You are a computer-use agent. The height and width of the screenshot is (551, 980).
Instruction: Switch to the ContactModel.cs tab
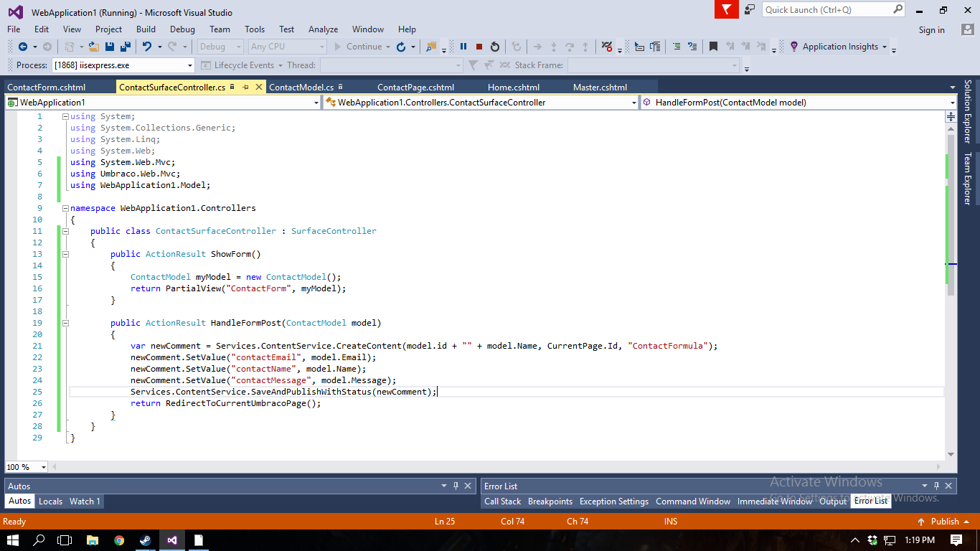point(301,87)
